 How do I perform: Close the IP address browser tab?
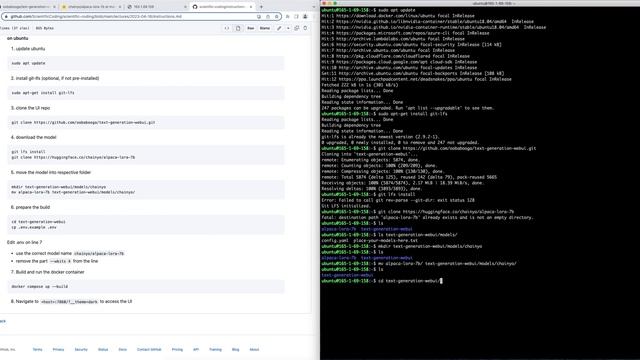[x=185, y=7]
